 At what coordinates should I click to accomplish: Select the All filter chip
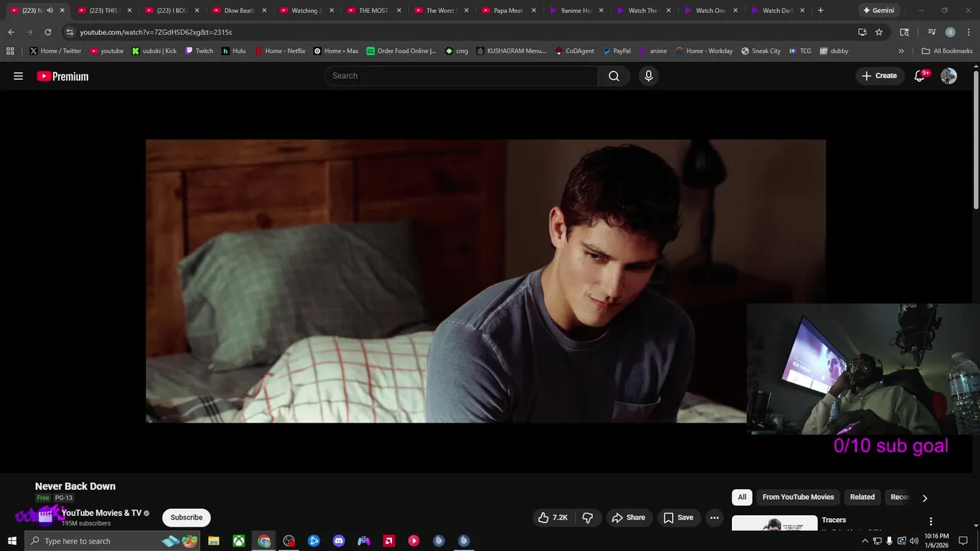(742, 497)
